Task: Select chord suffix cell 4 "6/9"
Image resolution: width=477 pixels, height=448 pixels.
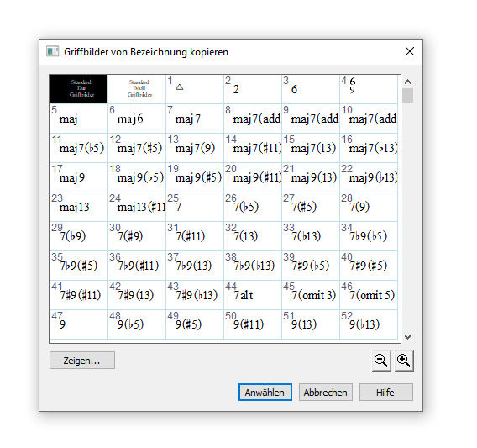Action: pos(369,89)
